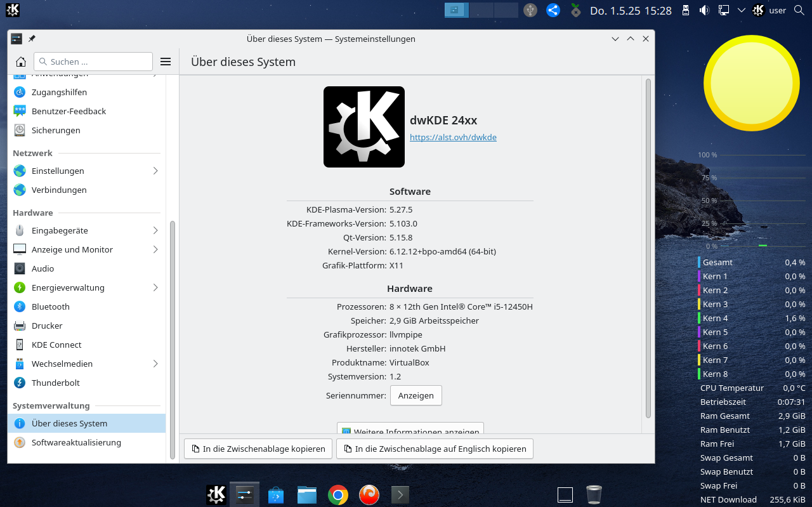Click the pin icon in window title bar

tap(32, 39)
